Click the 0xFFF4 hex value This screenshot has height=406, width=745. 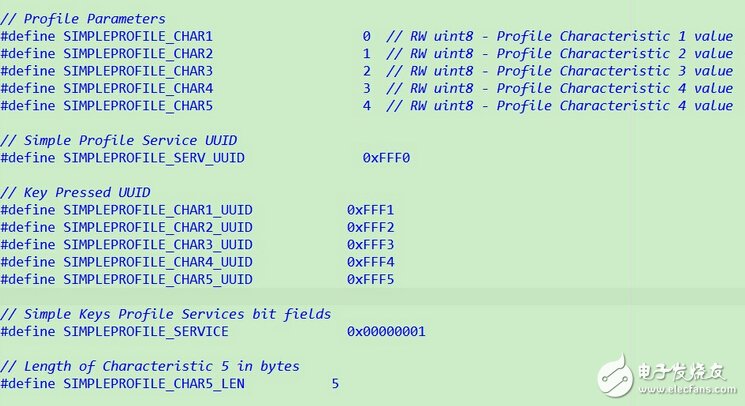point(371,262)
